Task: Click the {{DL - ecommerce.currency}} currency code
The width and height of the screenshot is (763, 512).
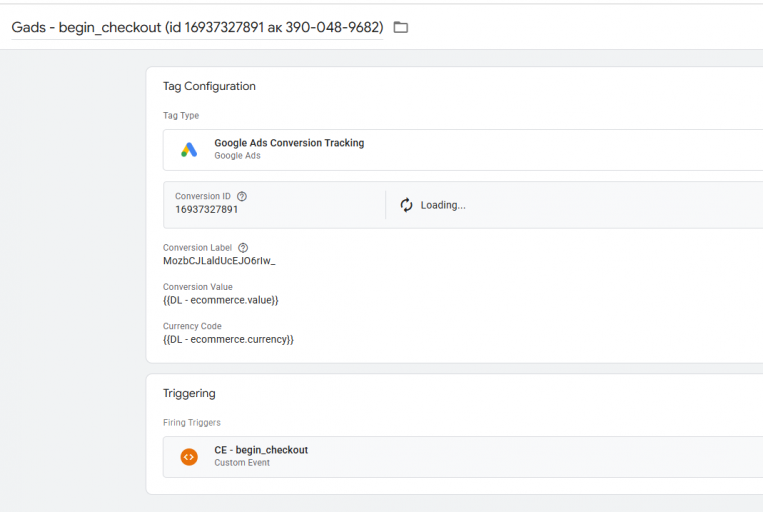Action: tap(229, 339)
